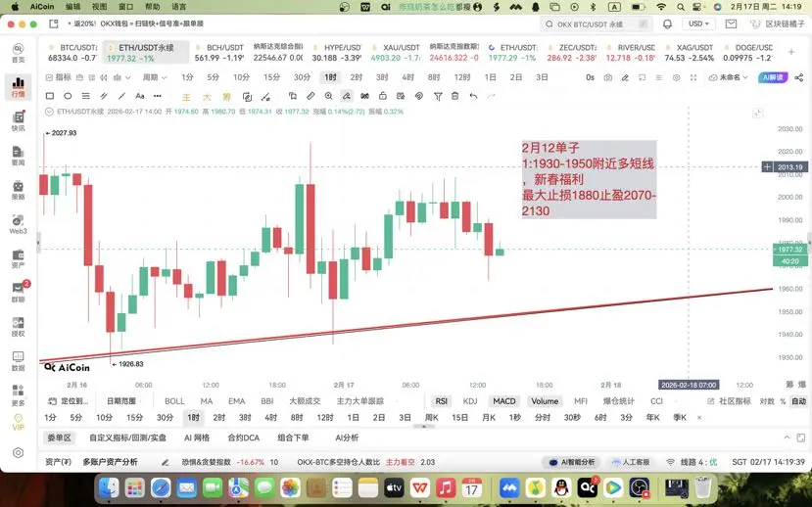Click the 社区指标 community indicators button
812x507 pixels.
coord(729,401)
